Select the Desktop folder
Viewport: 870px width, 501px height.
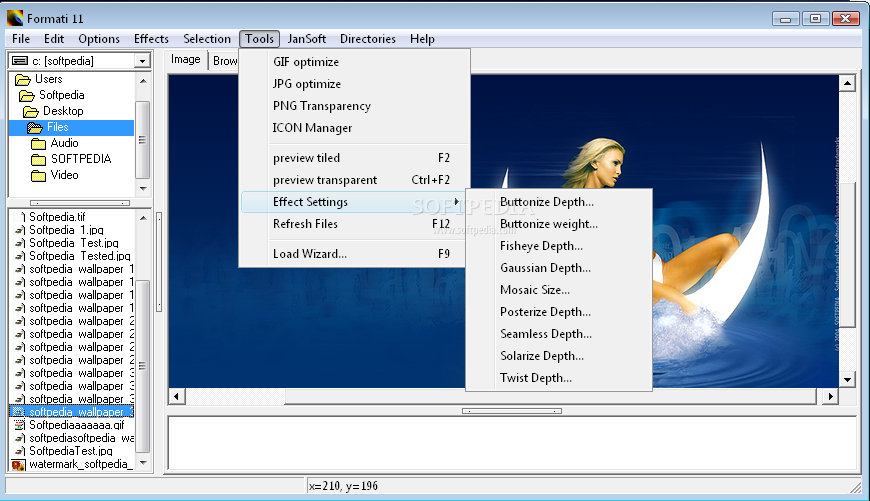pos(63,111)
